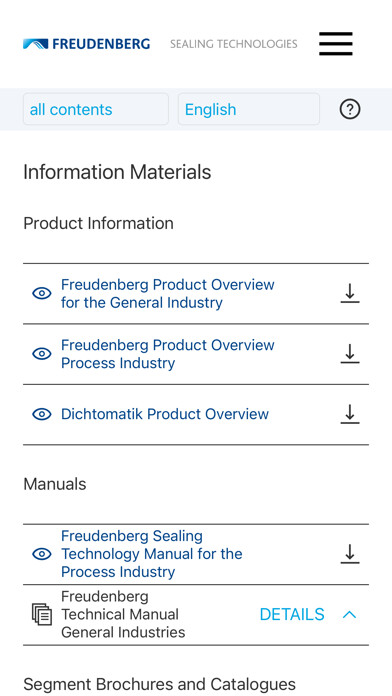Click the Freudenberg logo
Screen dimensions: 392x696
(87, 44)
